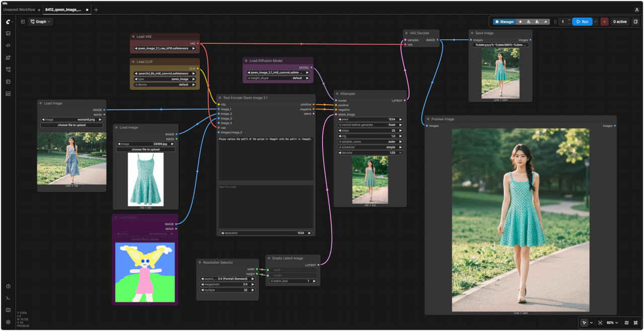Decrease the seed value arrow in KSampler
The width and height of the screenshot is (644, 331).
341,119
